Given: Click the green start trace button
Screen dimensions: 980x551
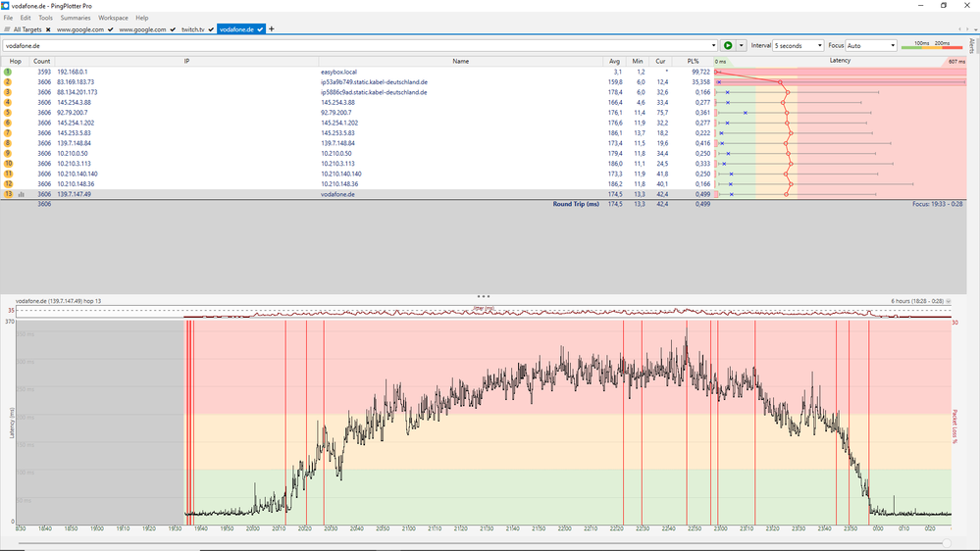Looking at the screenshot, I should pos(728,45).
